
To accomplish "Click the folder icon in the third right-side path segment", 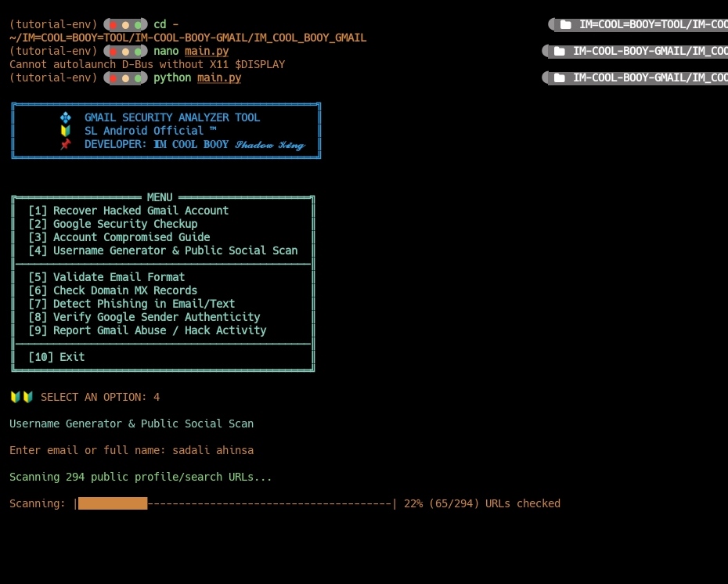I will pyautogui.click(x=560, y=78).
